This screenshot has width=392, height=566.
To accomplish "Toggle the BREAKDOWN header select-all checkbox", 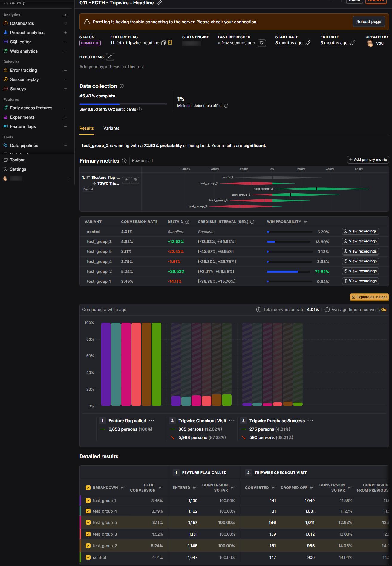I will [88, 488].
